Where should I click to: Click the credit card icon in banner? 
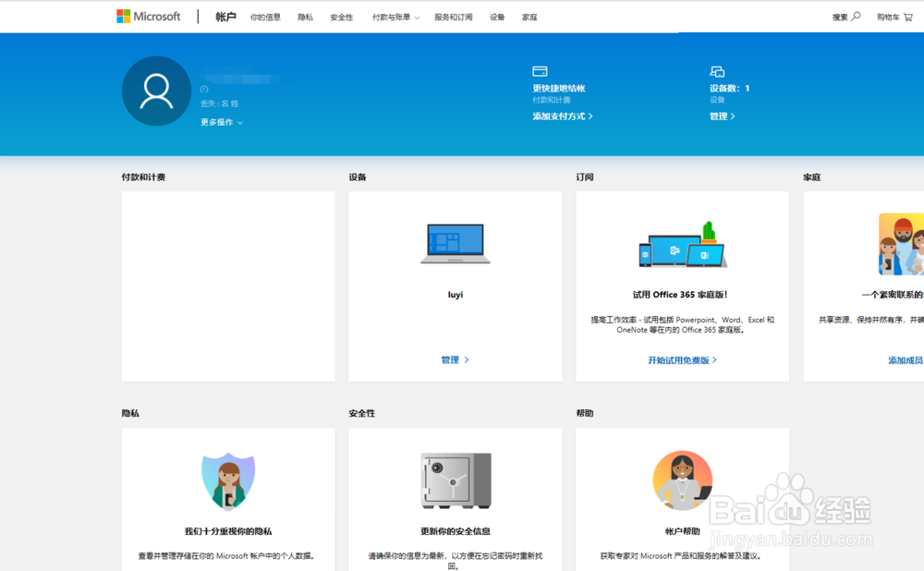(x=540, y=71)
